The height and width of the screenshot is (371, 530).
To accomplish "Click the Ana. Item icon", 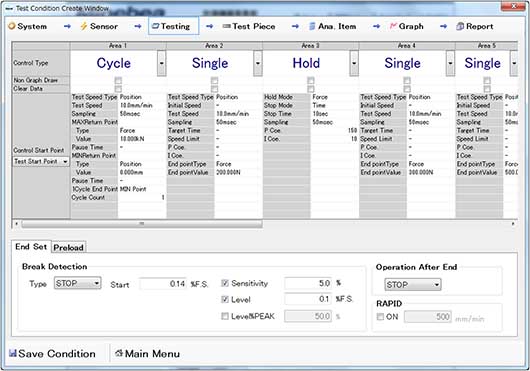I will pyautogui.click(x=312, y=26).
